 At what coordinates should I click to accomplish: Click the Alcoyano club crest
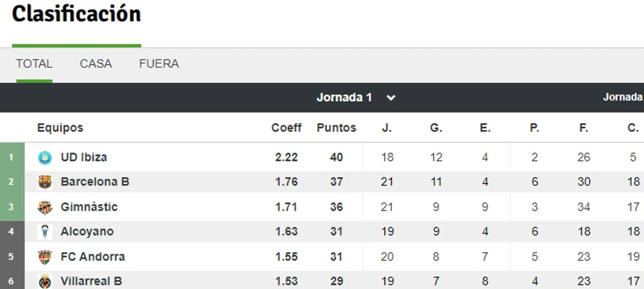tap(45, 232)
